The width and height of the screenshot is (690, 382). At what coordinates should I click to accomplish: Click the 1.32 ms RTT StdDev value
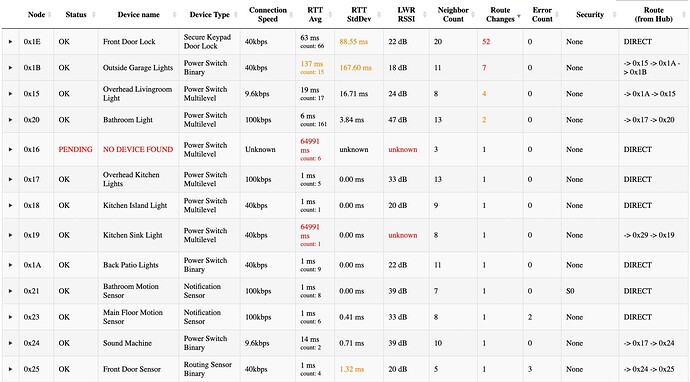352,369
